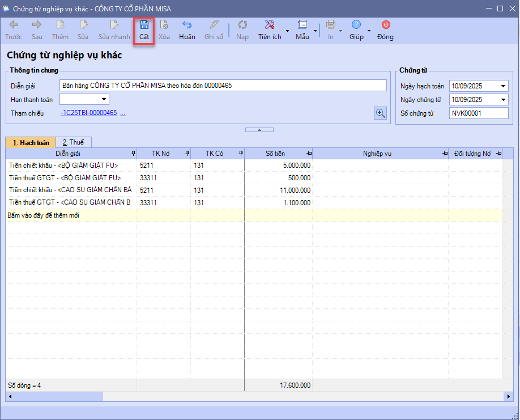This screenshot has height=420, width=520.
Task: Toggle pin on Diễn giải column header
Action: click(133, 154)
